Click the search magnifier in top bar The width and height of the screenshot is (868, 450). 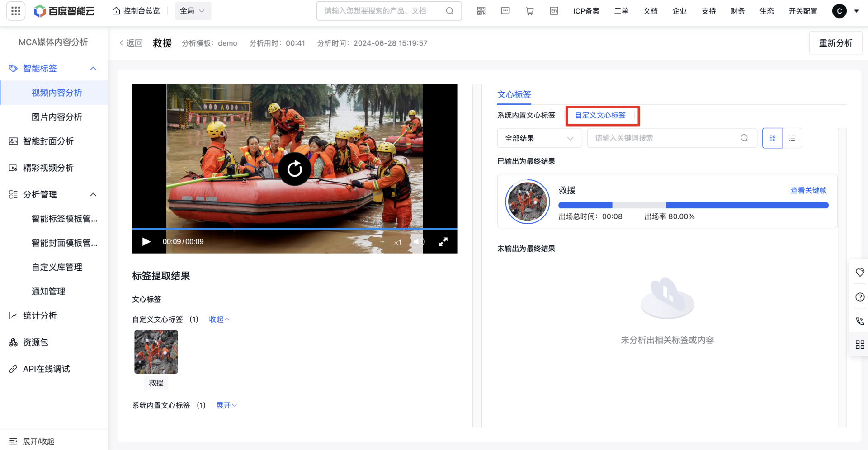[x=449, y=11]
